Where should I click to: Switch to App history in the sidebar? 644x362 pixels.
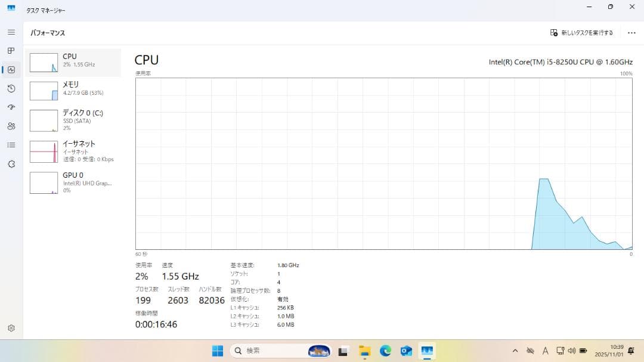tap(11, 88)
